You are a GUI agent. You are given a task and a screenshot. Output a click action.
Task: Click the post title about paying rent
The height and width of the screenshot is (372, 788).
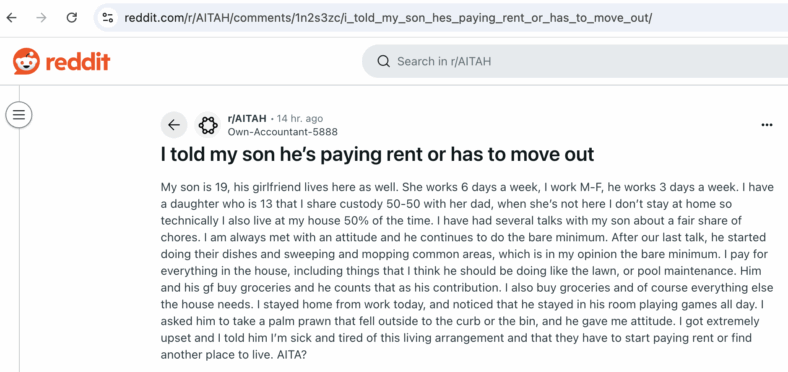(377, 154)
